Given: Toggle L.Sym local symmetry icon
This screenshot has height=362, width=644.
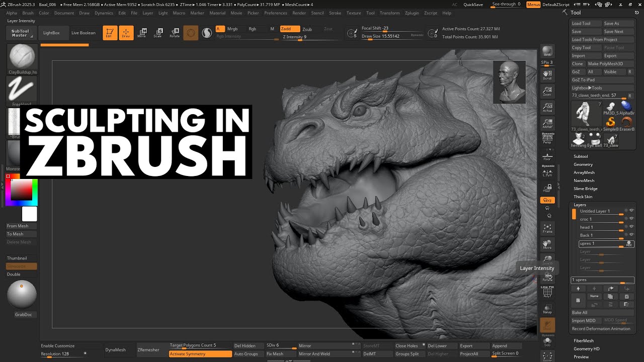Looking at the screenshot, I should coord(547,171).
